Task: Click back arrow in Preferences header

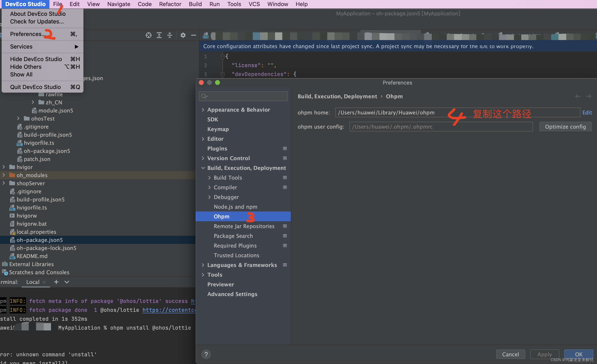Action: (x=578, y=96)
